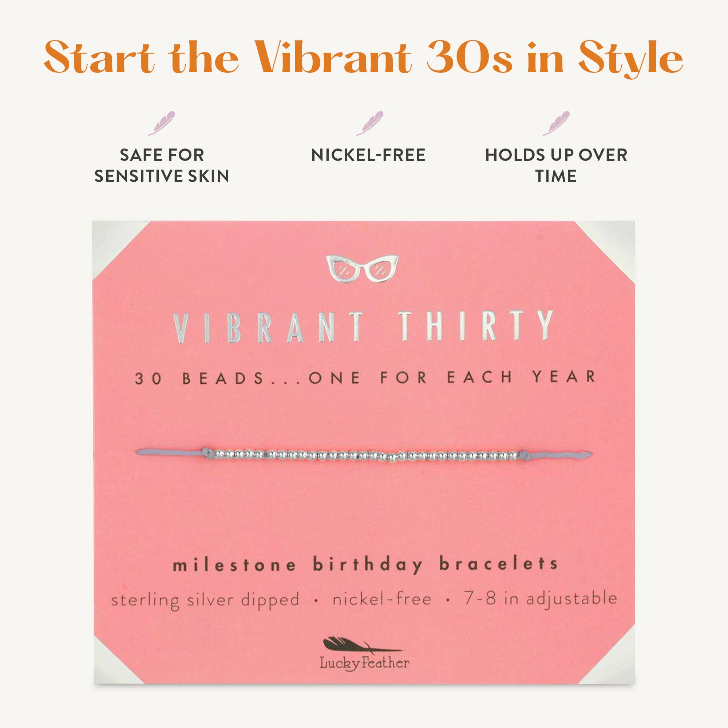
Task: Select the Safe for Sensitive Skin label
Action: (162, 165)
